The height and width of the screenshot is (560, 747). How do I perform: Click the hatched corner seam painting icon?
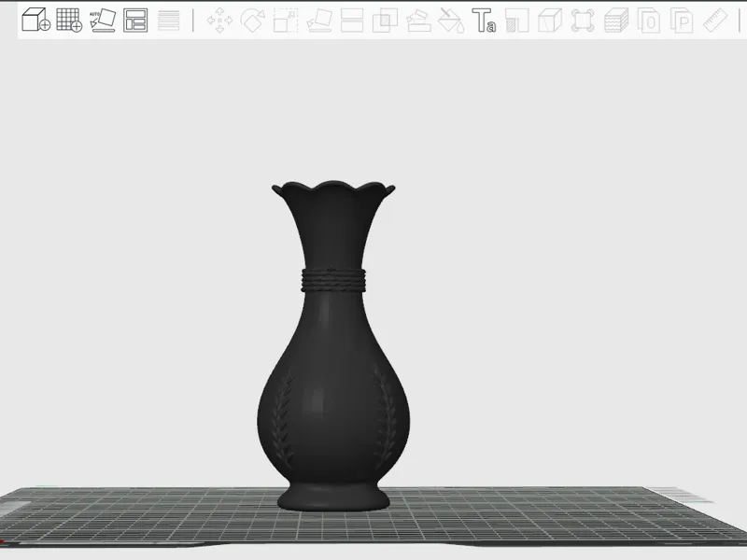(x=517, y=20)
